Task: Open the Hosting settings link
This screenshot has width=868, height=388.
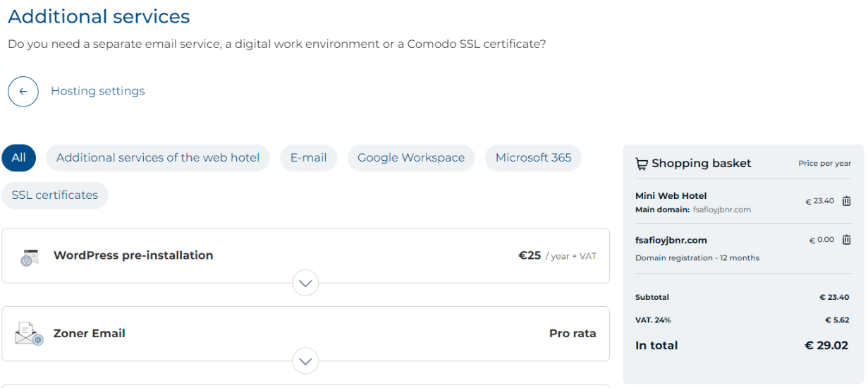Action: tap(98, 91)
